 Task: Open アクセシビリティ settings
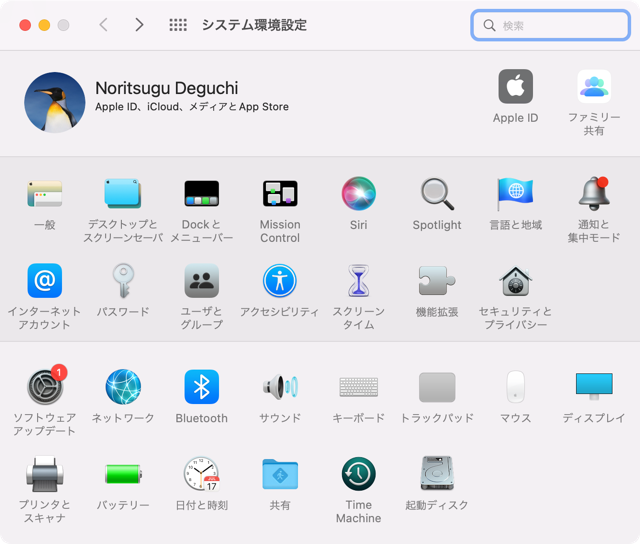280,281
